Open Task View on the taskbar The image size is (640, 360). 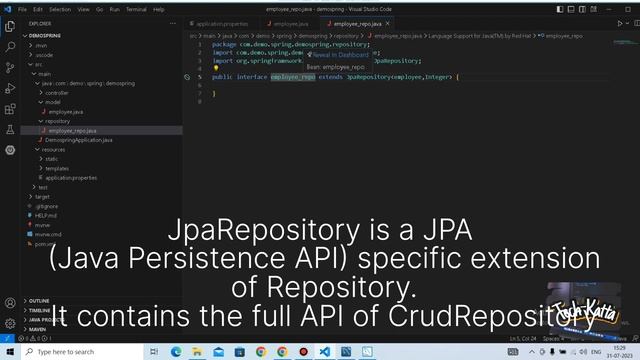tap(154, 351)
